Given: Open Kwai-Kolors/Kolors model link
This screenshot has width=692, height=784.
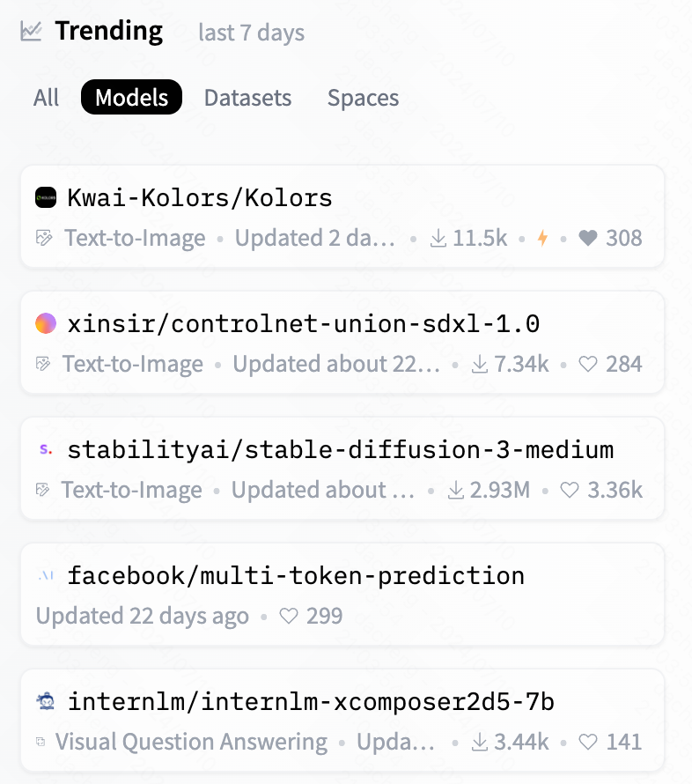Looking at the screenshot, I should [200, 198].
